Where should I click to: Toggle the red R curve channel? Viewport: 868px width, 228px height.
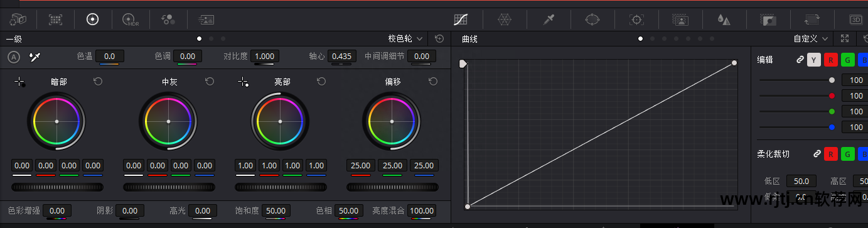point(831,60)
